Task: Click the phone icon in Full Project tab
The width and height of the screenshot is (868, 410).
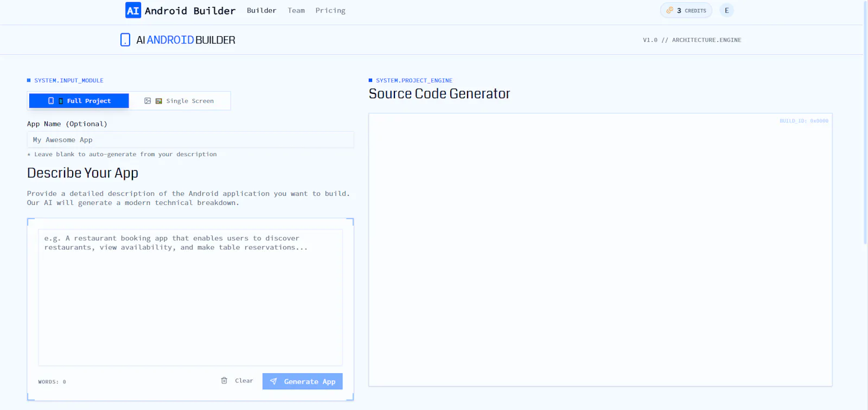Action: 51,101
